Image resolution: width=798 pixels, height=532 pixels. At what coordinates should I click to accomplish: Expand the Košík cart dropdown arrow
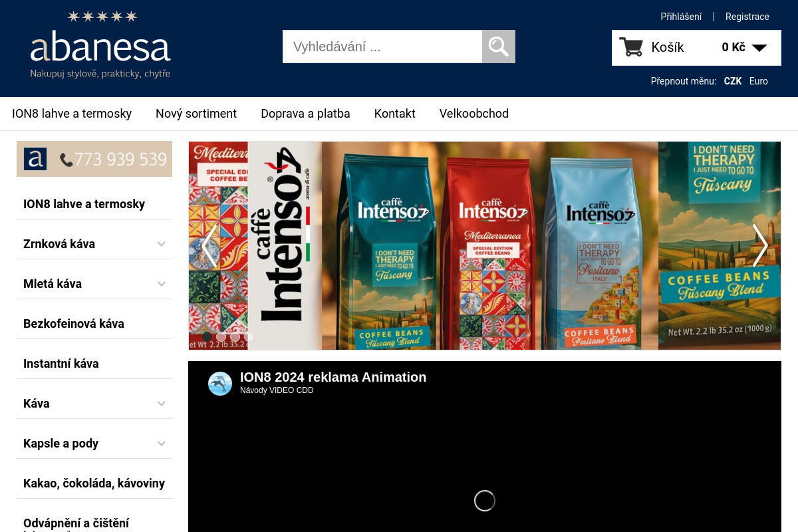point(759,48)
